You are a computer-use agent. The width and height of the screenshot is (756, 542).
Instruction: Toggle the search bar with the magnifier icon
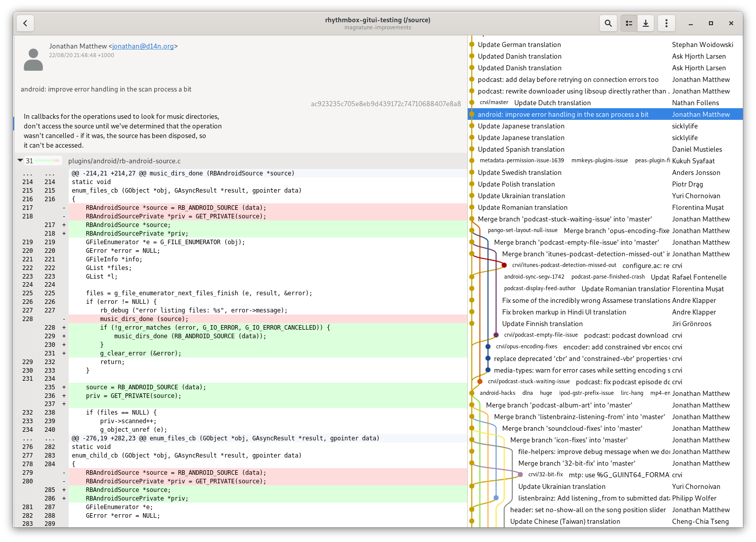pos(608,23)
